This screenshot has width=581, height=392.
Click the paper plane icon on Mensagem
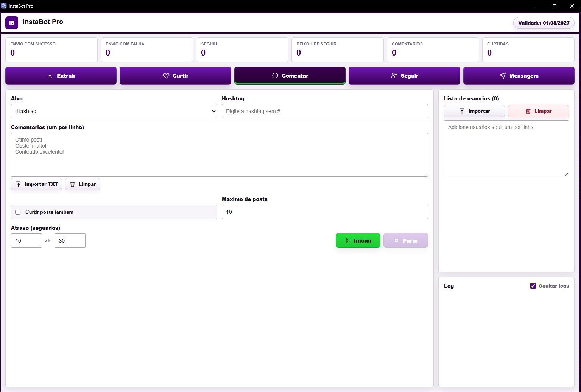[x=503, y=76]
